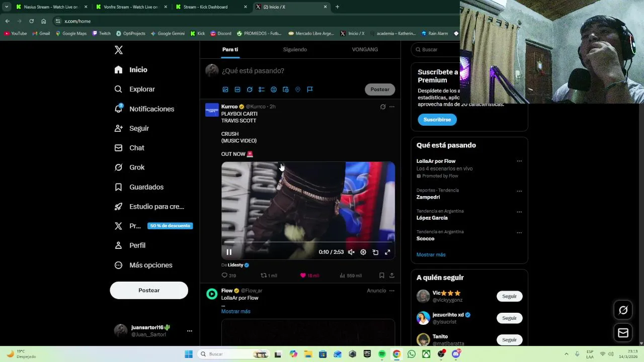Click the X logo at the sidebar top
The image size is (644, 362).
[x=119, y=50]
